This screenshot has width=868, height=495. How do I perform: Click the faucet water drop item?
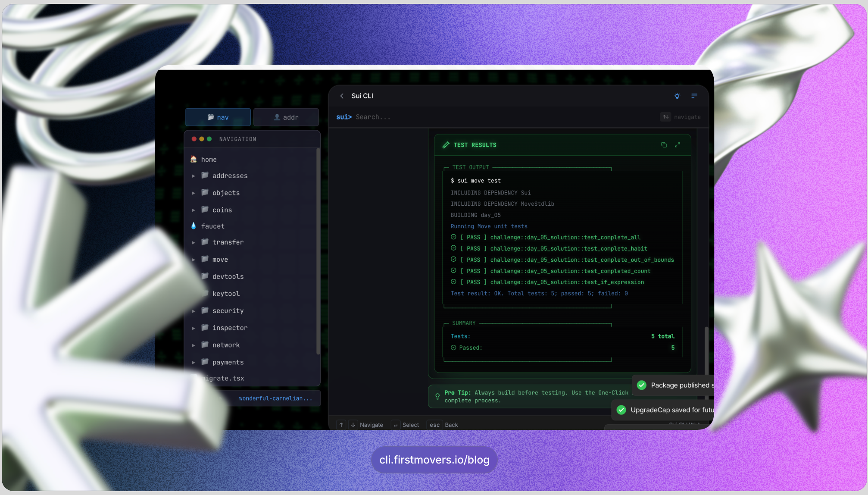[x=212, y=226]
